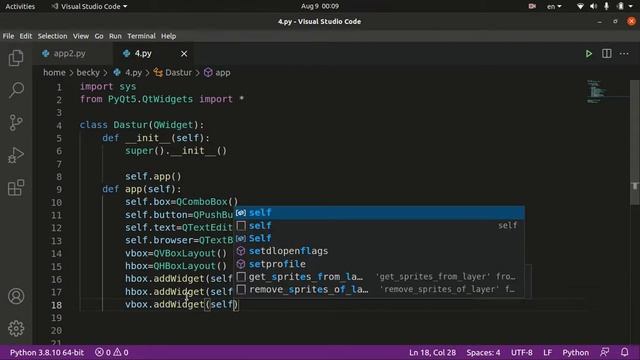640x360 pixels.
Task: Open the Manage gear icon
Action: [16, 328]
